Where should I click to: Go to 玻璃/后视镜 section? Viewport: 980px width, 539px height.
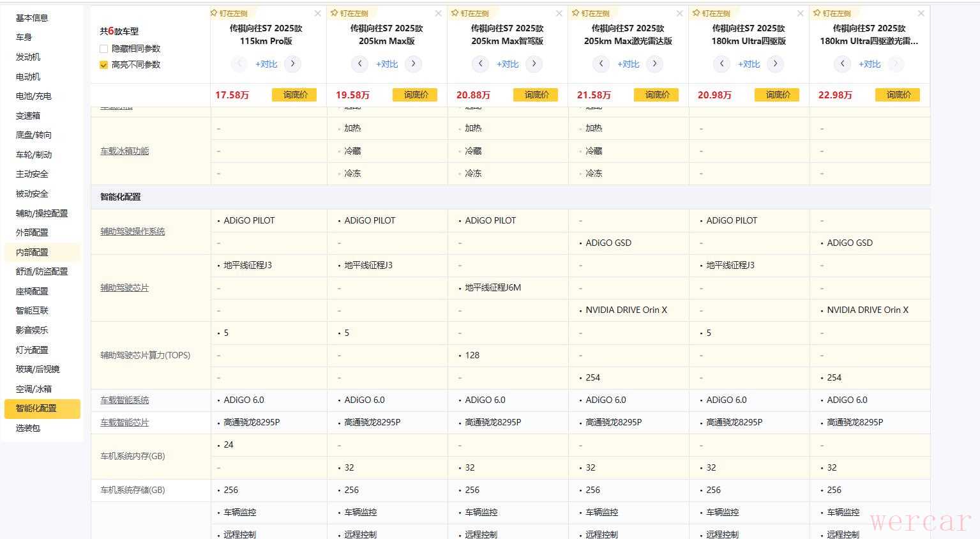38,369
